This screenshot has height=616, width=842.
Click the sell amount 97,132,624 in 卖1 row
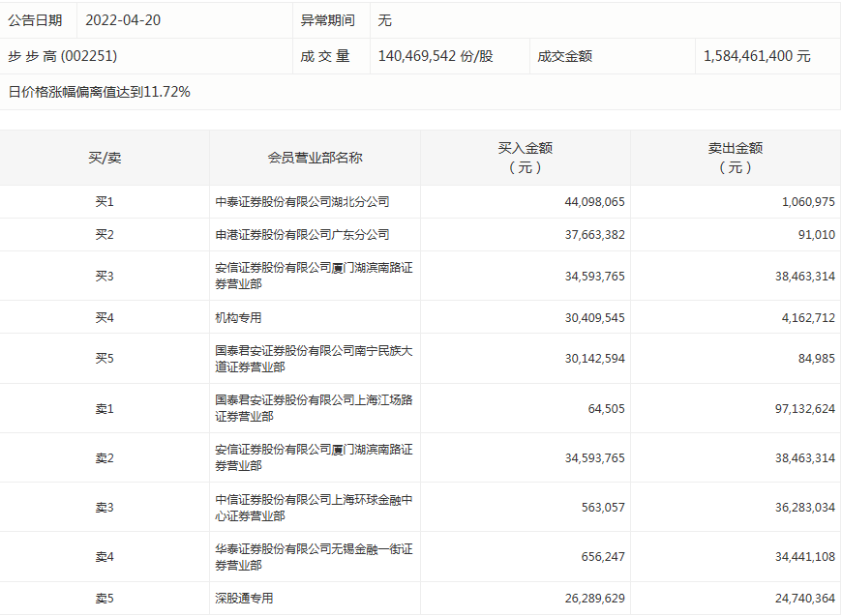798,408
